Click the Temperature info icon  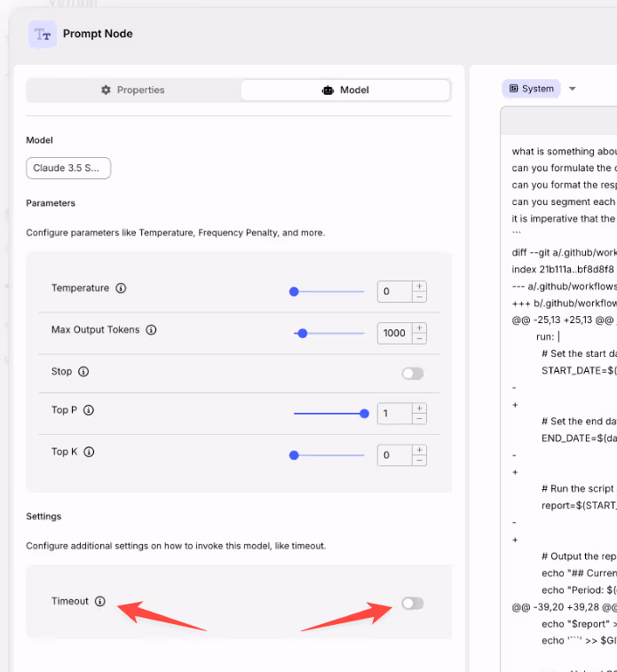click(x=121, y=288)
